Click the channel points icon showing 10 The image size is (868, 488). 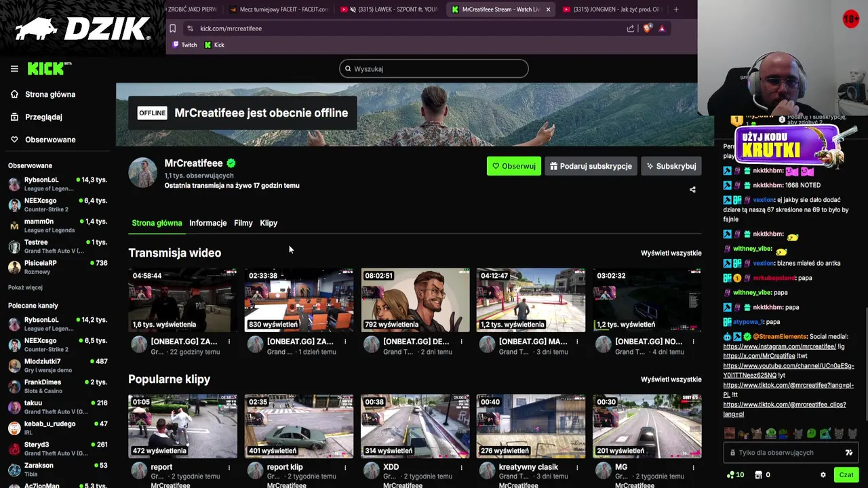tap(735, 475)
